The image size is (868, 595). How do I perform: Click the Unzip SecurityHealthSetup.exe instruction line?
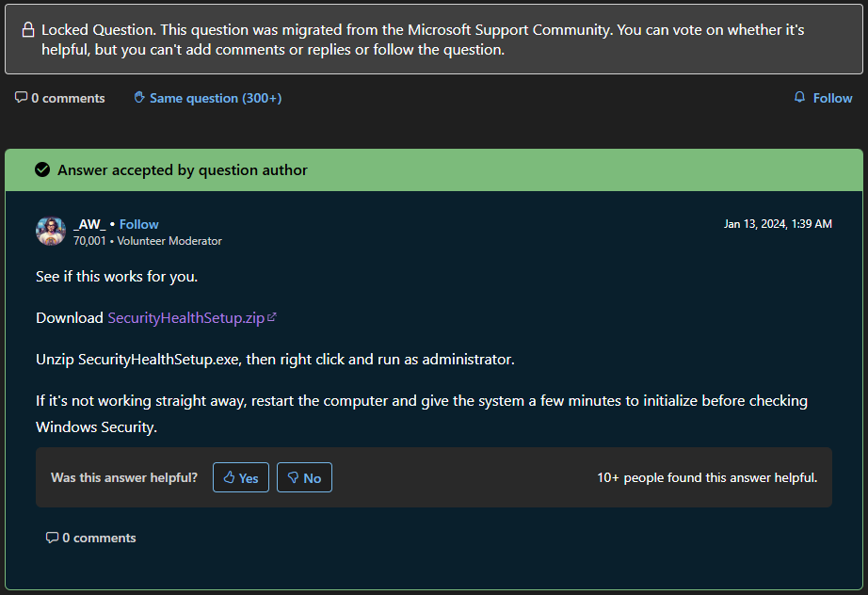pyautogui.click(x=275, y=360)
